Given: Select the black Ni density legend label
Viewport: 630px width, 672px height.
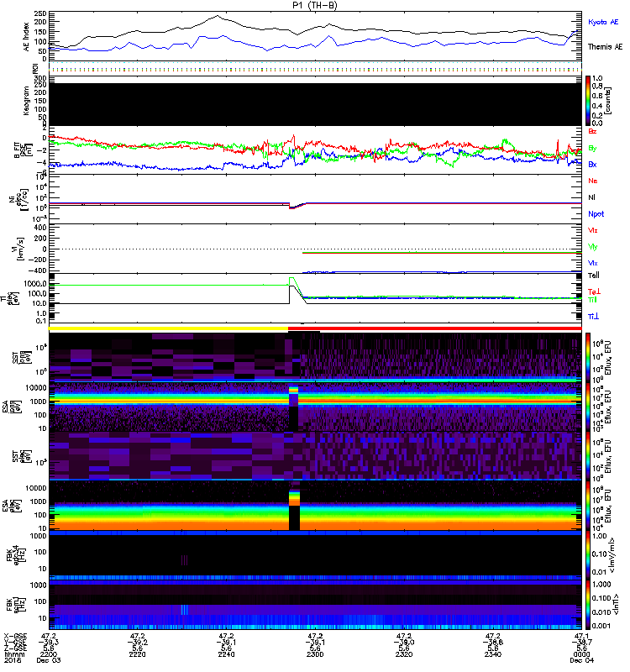Looking at the screenshot, I should click(x=591, y=197).
